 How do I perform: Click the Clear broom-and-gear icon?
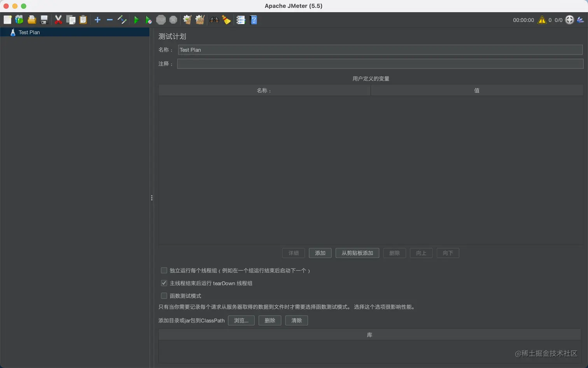pos(187,20)
